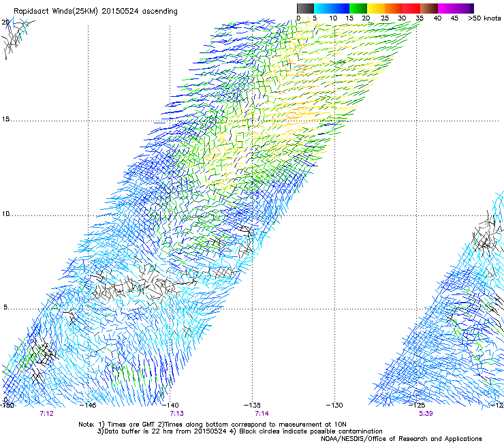Click the legend label '10'
This screenshot has width=504, height=443.
click(333, 18)
